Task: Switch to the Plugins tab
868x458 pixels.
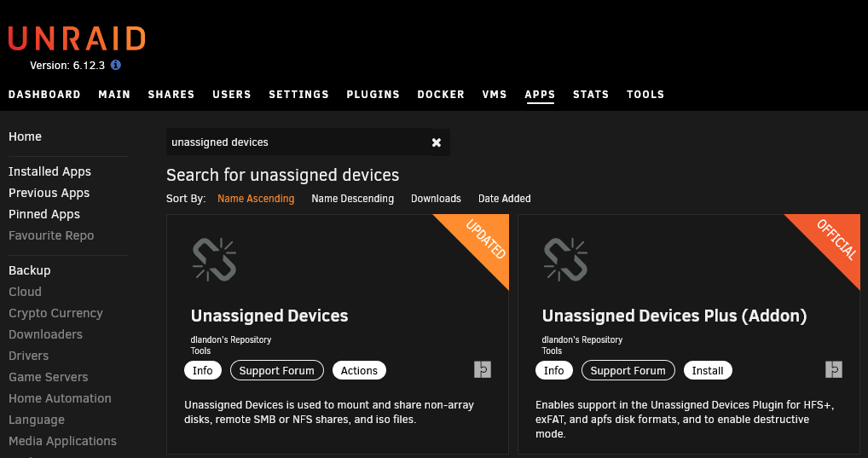Action: pos(373,94)
